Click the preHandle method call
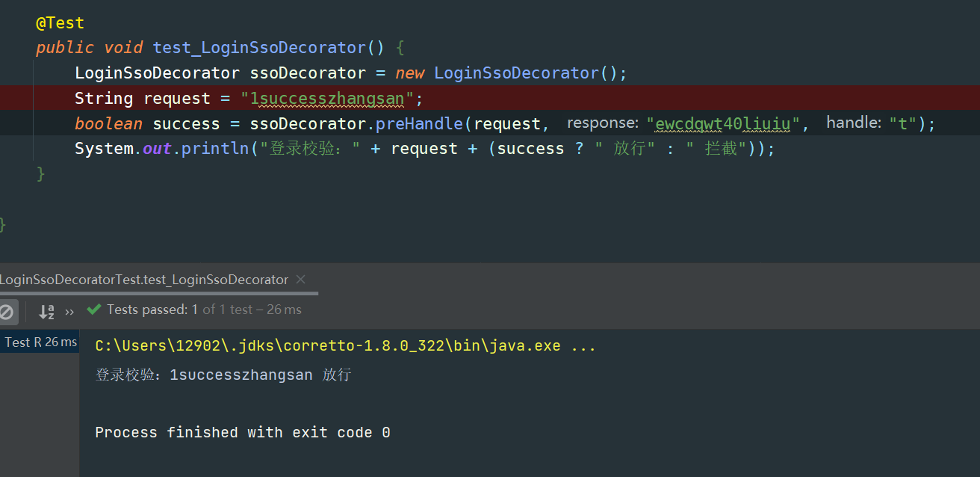The width and height of the screenshot is (980, 477). (418, 124)
